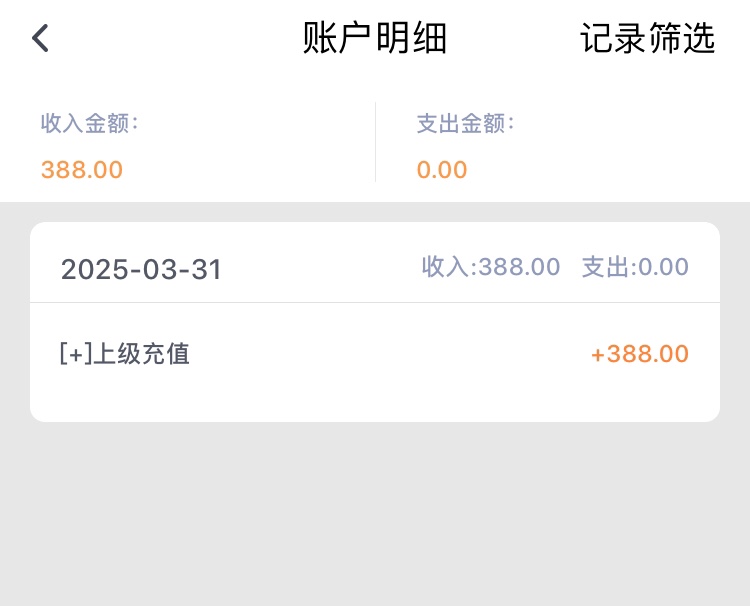Tap the daily 收入:388.00 summary text
This screenshot has height=606, width=750.
491,267
